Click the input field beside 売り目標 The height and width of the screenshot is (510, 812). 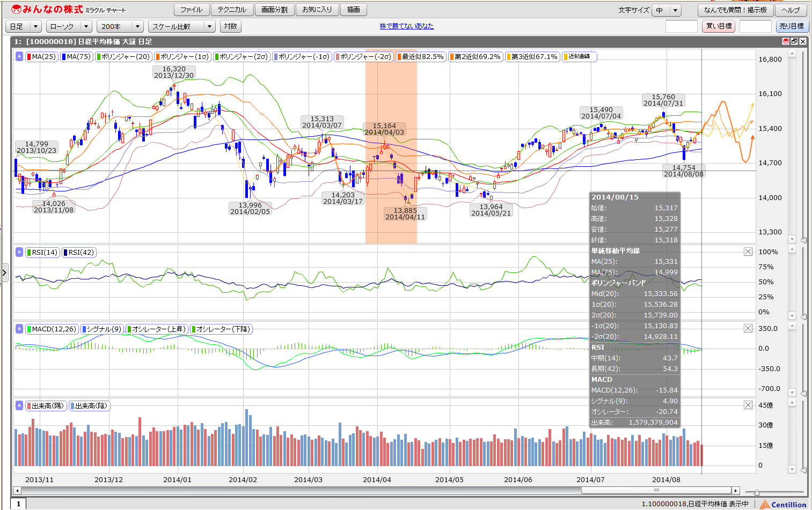point(755,26)
